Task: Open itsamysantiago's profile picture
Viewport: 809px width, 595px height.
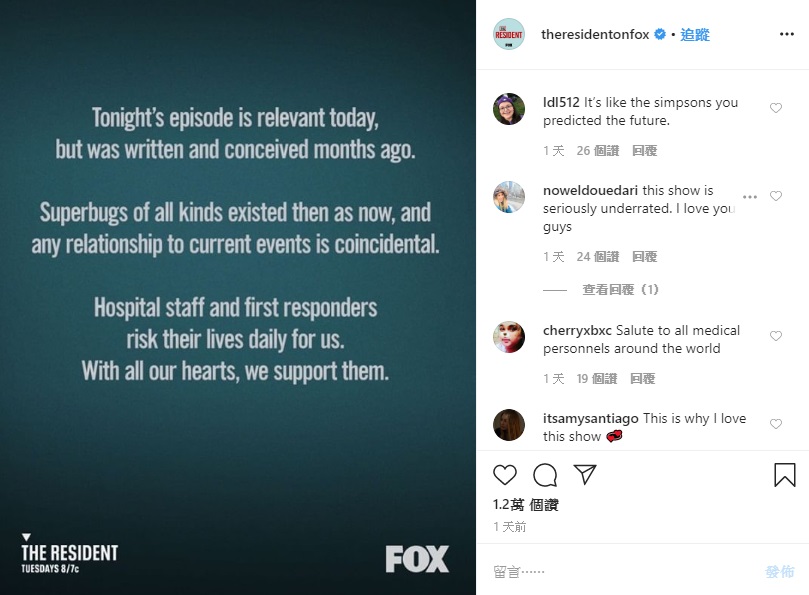Action: coord(509,425)
